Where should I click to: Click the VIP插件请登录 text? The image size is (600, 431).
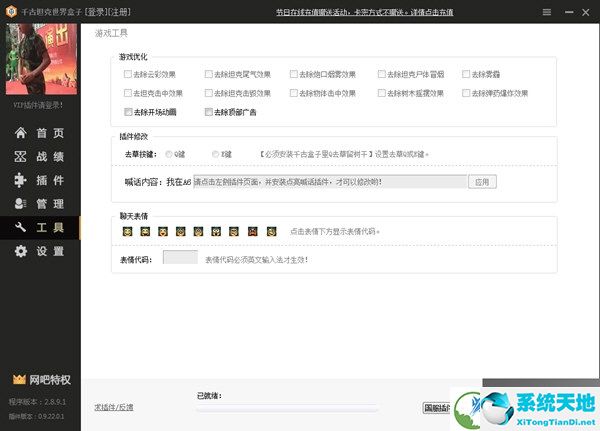tap(38, 105)
